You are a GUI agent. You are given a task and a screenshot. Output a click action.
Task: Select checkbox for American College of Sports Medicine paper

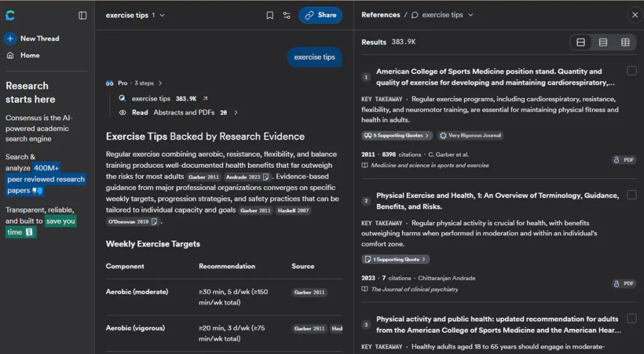[631, 70]
